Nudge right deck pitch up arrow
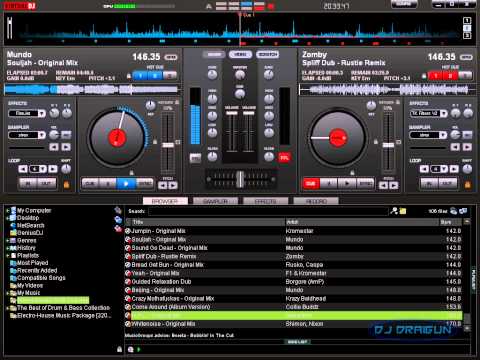The height and width of the screenshot is (360, 480). (x=394, y=185)
